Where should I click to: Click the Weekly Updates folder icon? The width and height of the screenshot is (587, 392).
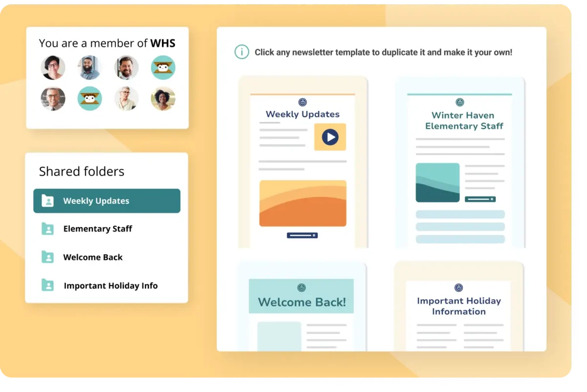pyautogui.click(x=47, y=201)
